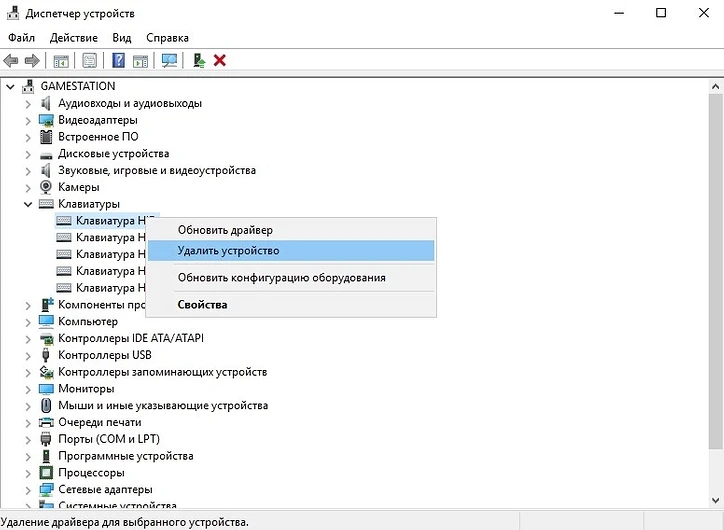Click the Back arrow toolbar icon
The image size is (724, 530).
pyautogui.click(x=11, y=60)
